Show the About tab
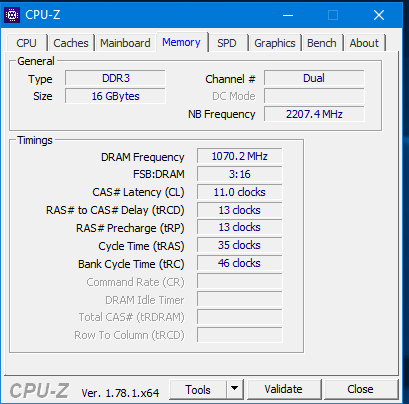 tap(364, 43)
